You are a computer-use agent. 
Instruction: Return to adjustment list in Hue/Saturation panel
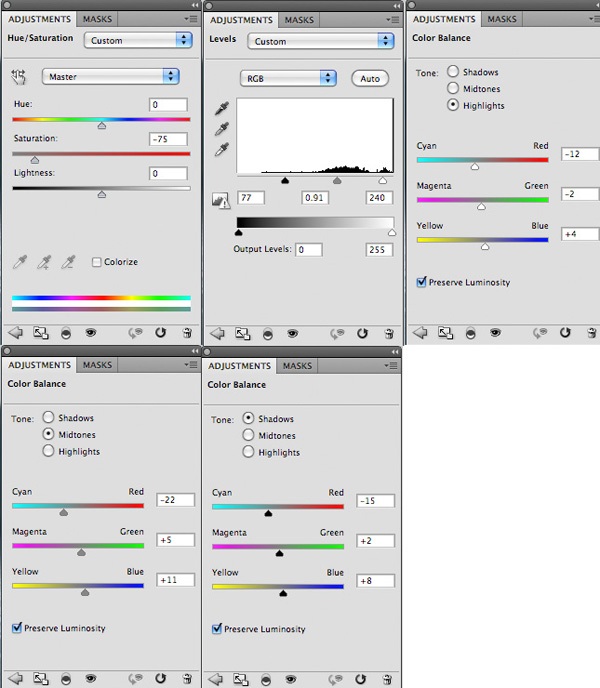pyautogui.click(x=16, y=333)
